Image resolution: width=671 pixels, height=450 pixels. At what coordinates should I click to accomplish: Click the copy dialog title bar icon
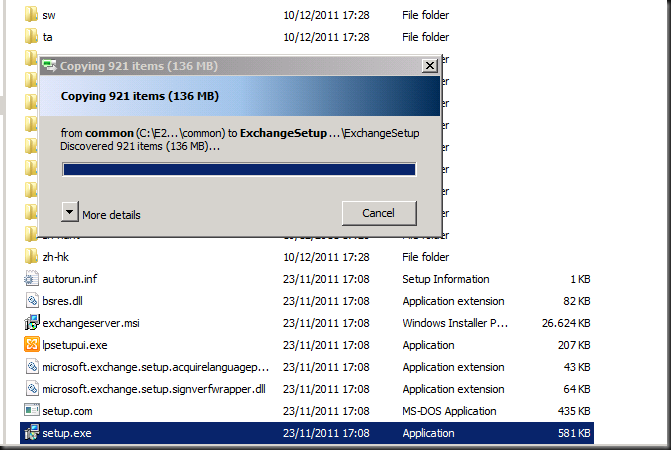pos(49,66)
